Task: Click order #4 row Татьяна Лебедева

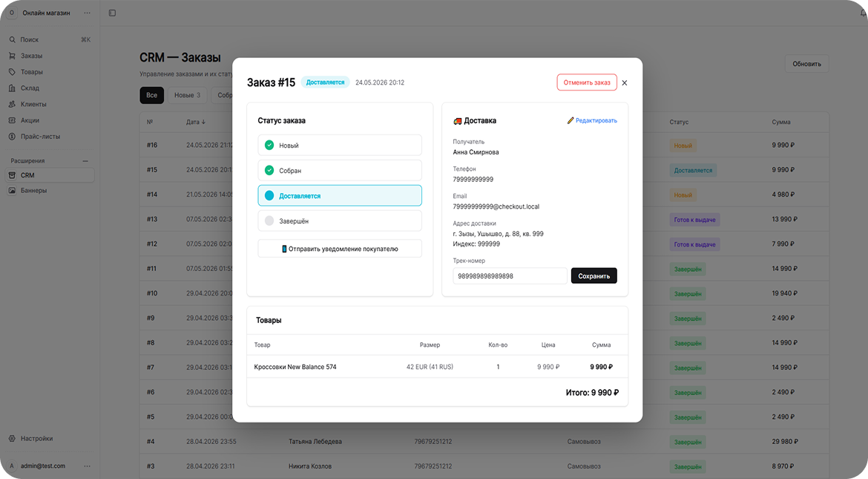Action: click(484, 442)
